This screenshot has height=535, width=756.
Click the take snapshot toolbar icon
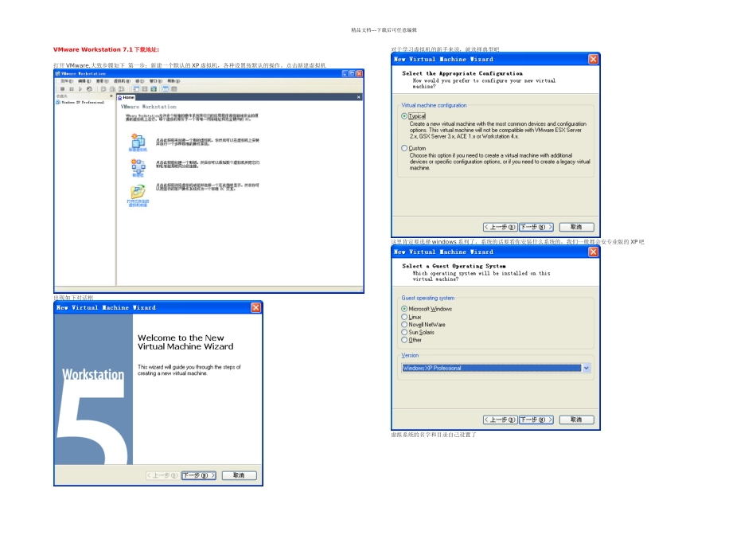click(x=103, y=88)
